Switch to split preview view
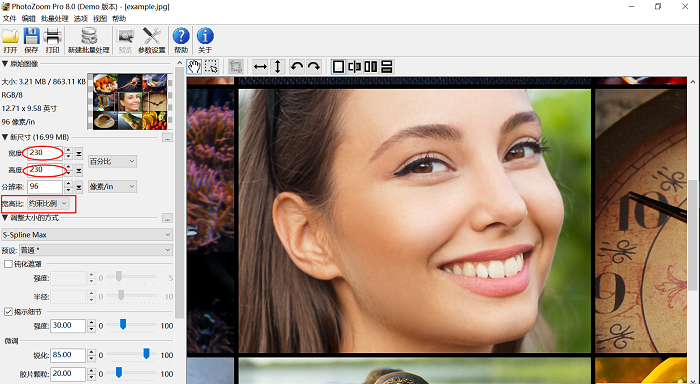This screenshot has width=700, height=384. [x=355, y=67]
